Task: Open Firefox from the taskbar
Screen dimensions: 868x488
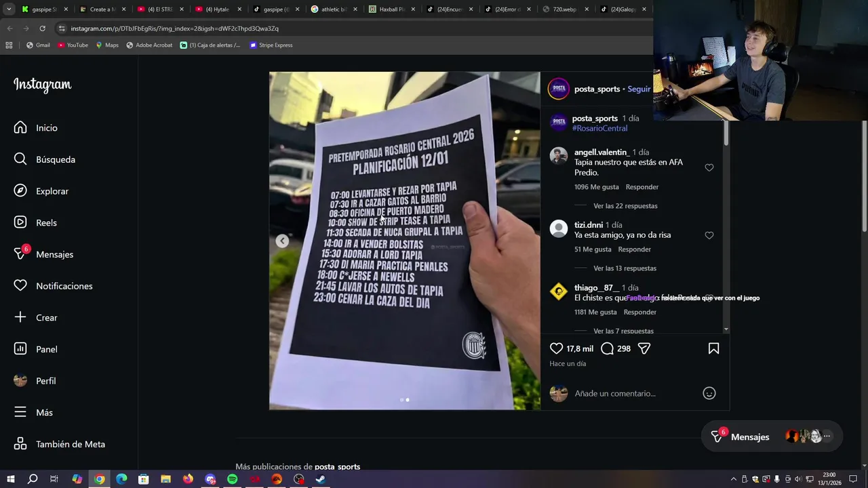Action: [188, 479]
